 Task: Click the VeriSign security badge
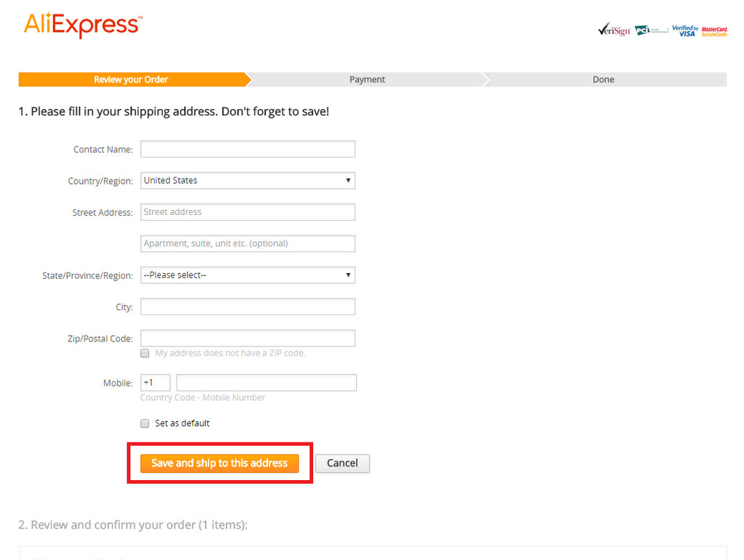point(613,31)
